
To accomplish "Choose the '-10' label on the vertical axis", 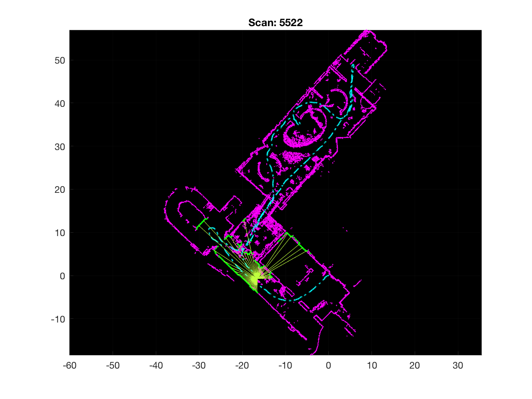I will pyautogui.click(x=58, y=319).
